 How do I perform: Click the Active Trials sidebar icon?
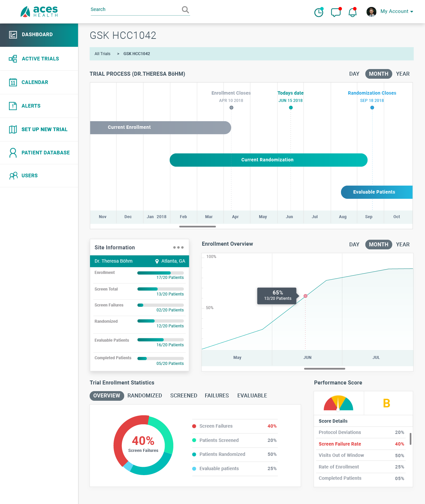click(13, 59)
